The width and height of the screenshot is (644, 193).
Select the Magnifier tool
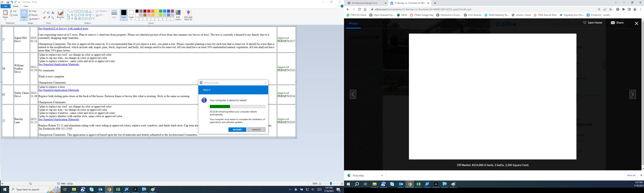[53, 18]
